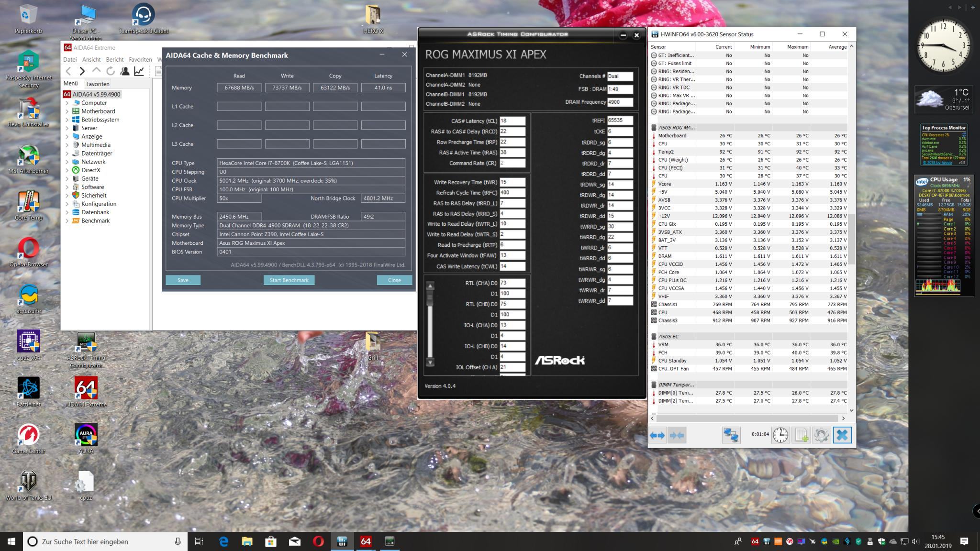Click the scroll-down arrow in the timing configurator

coord(430,362)
